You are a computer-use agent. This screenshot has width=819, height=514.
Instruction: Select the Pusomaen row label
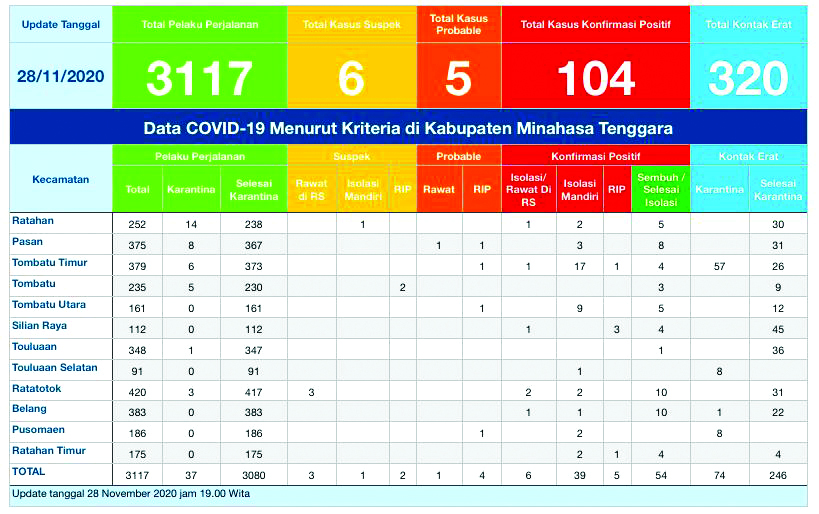pos(37,431)
